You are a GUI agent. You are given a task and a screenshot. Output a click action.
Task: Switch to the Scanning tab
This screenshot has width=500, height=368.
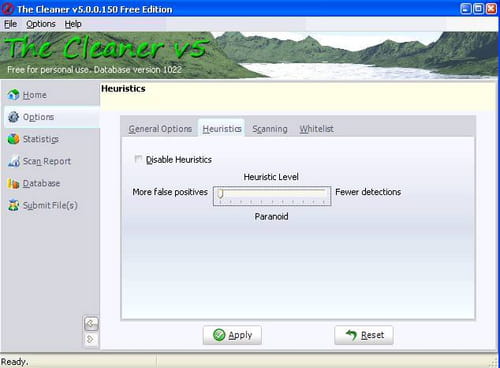(270, 129)
